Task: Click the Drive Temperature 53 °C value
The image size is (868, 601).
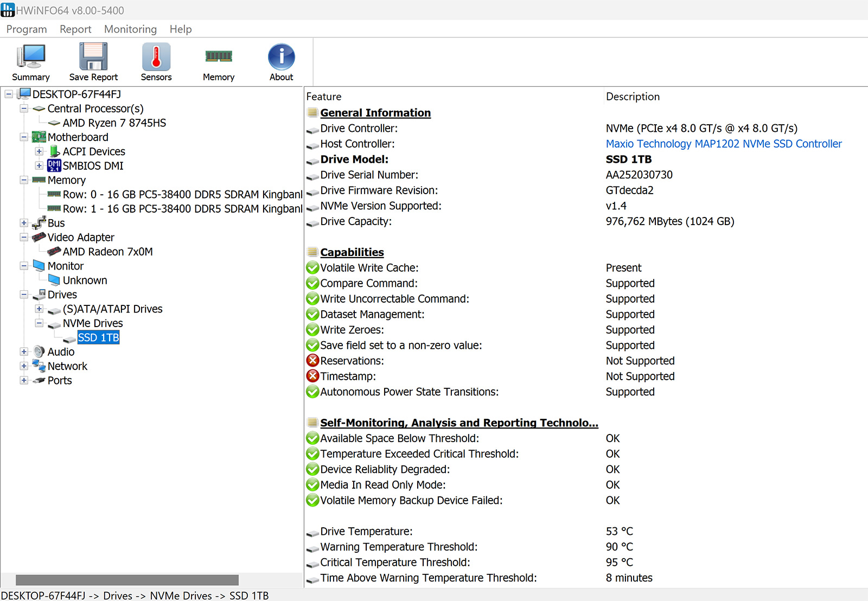Action: pyautogui.click(x=619, y=531)
